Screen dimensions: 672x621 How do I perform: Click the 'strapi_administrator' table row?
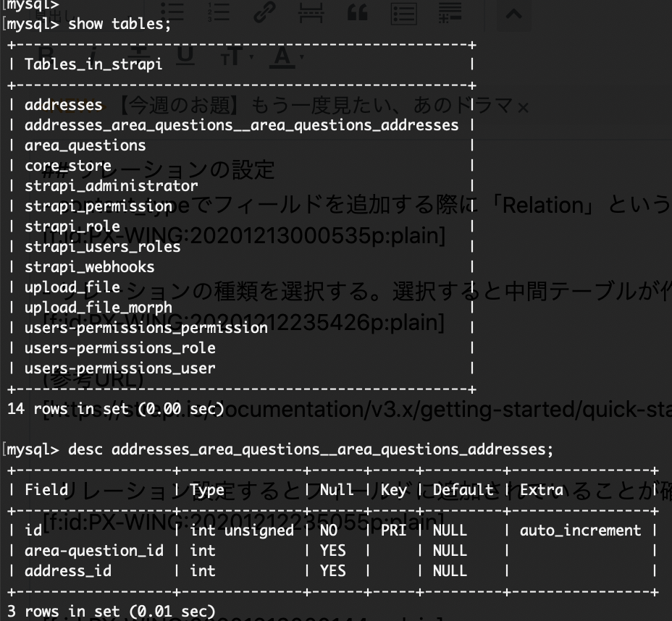(111, 186)
